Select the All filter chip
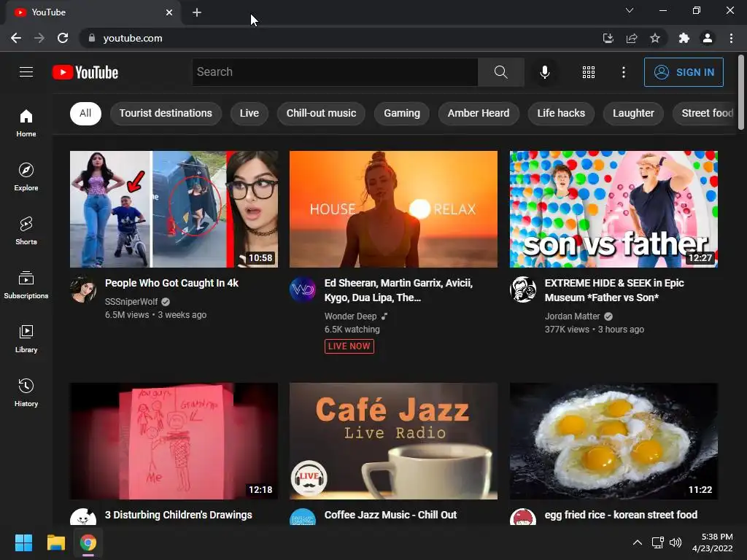747x560 pixels. [x=85, y=113]
